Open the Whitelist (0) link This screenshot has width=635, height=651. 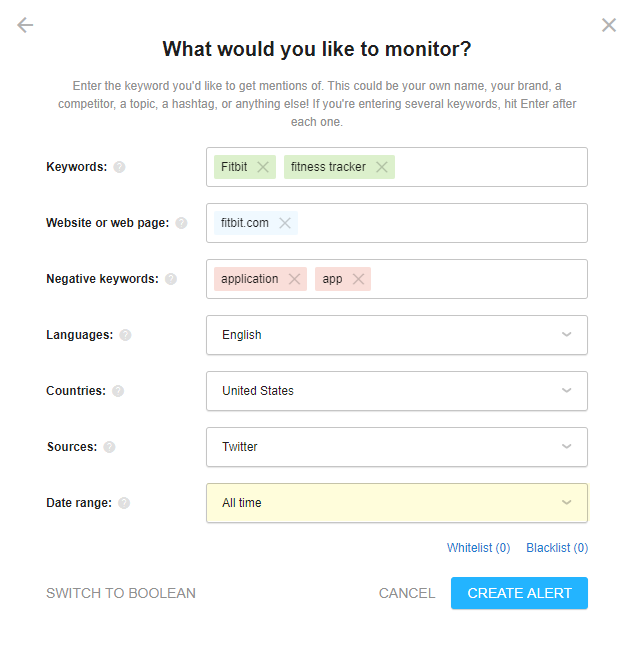(478, 548)
